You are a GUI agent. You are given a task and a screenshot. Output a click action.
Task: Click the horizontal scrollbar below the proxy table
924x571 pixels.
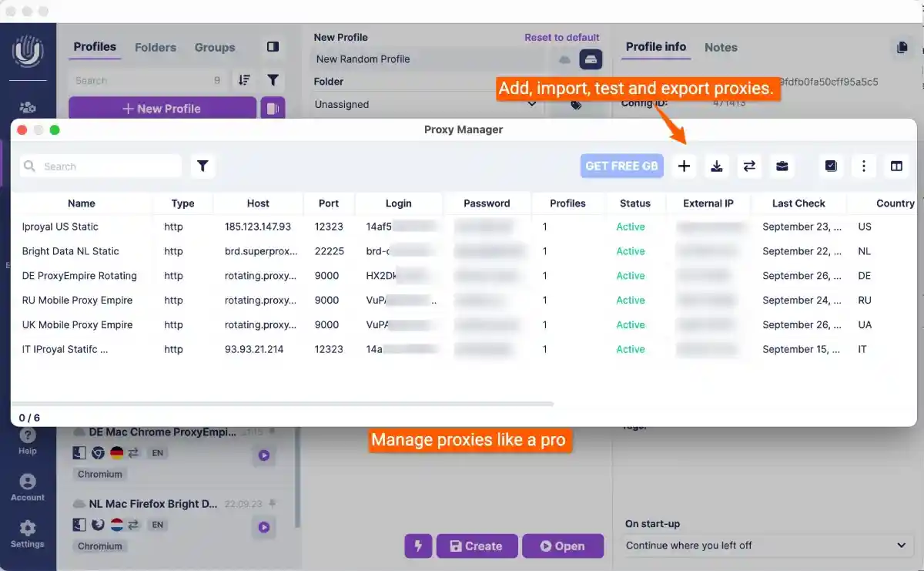point(285,402)
